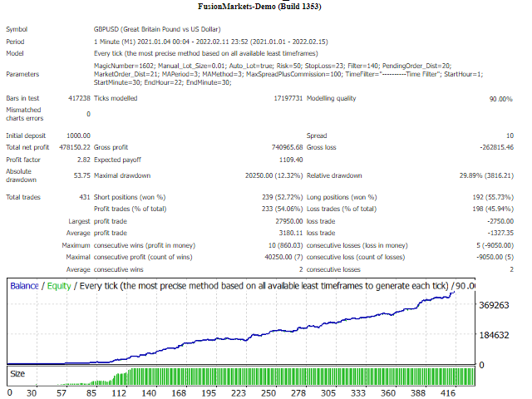Select the 'Maximal drawdown' label
The height and width of the screenshot is (399, 532).
point(122,175)
